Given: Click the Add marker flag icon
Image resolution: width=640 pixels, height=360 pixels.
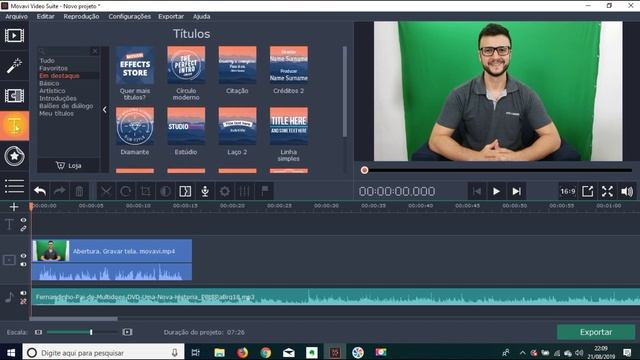Looking at the screenshot, I should coord(264,190).
